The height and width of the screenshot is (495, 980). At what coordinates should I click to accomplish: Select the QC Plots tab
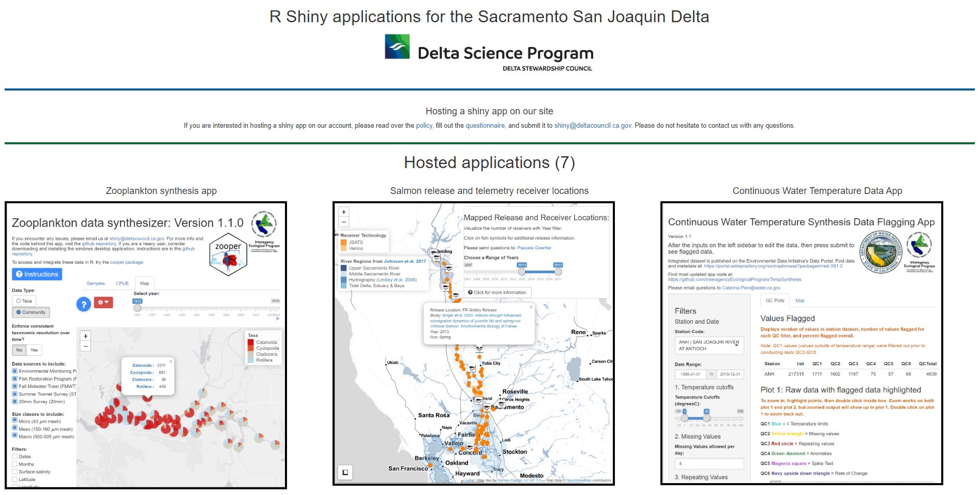click(x=775, y=301)
